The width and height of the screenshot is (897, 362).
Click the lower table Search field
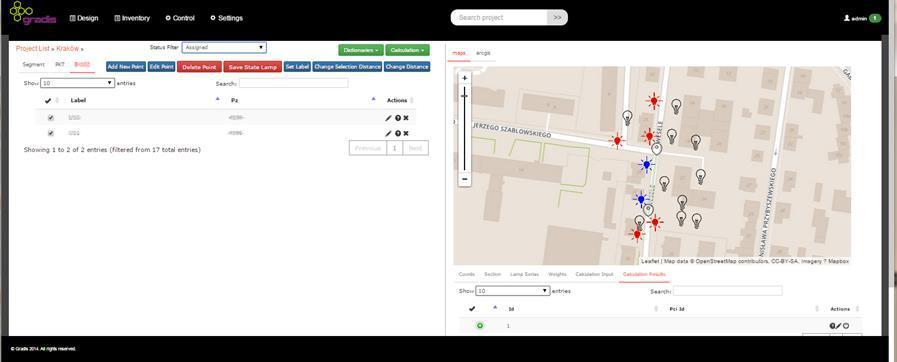tap(728, 291)
